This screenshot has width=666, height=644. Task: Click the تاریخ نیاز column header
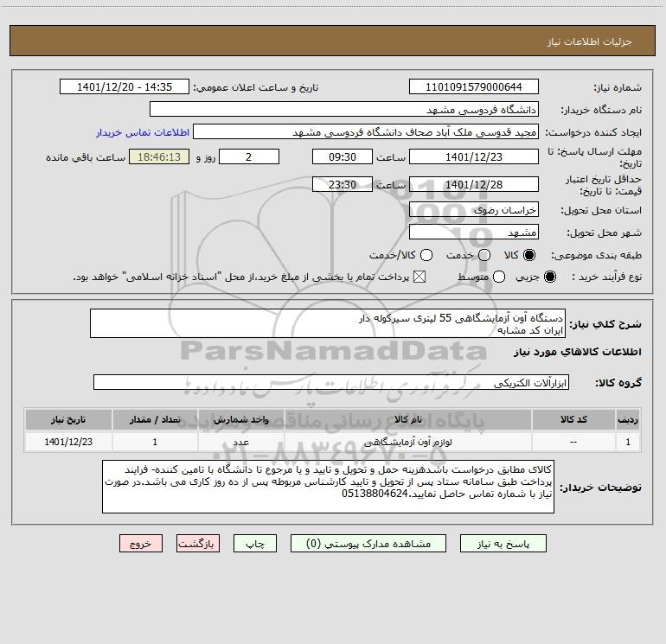pos(68,419)
